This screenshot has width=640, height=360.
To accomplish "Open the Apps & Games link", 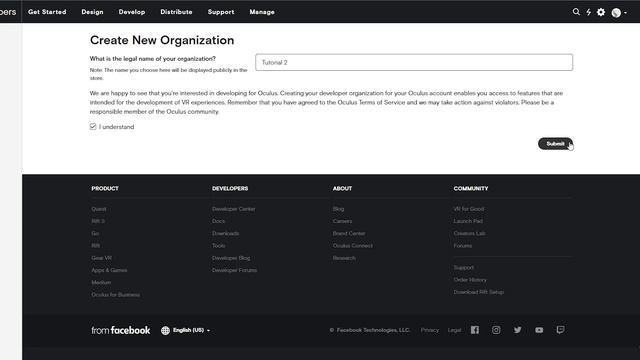I will [109, 270].
